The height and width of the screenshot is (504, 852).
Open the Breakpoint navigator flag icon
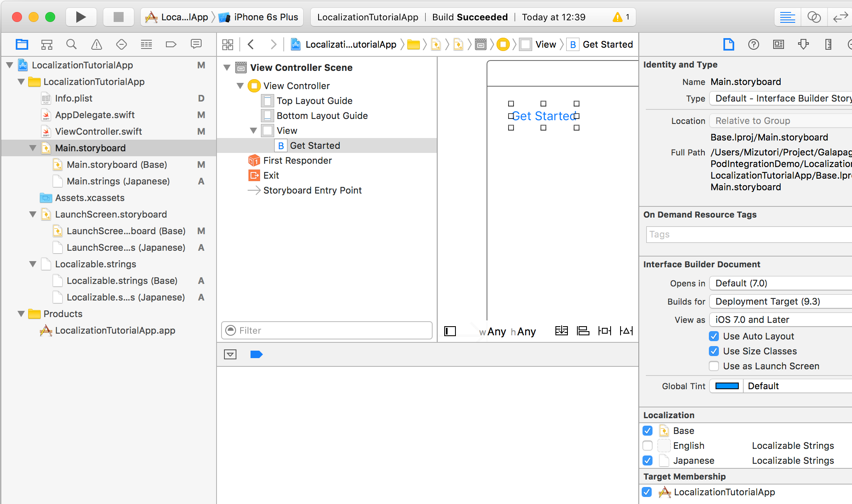click(171, 44)
